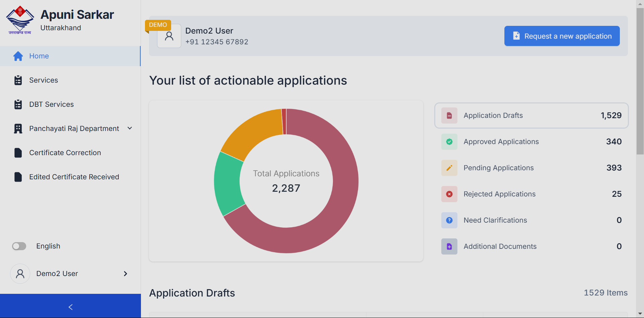Click the Rejected Applications cross icon
Image resolution: width=644 pixels, height=318 pixels.
click(x=449, y=194)
